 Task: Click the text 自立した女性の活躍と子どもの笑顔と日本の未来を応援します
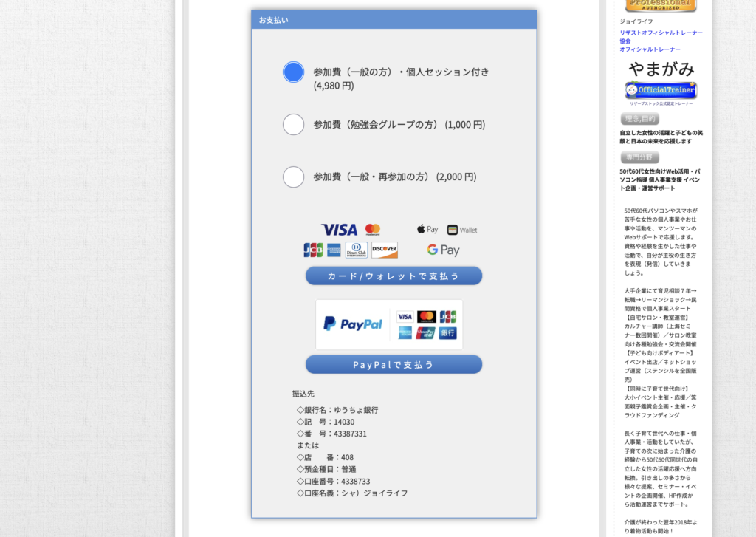coord(661,137)
